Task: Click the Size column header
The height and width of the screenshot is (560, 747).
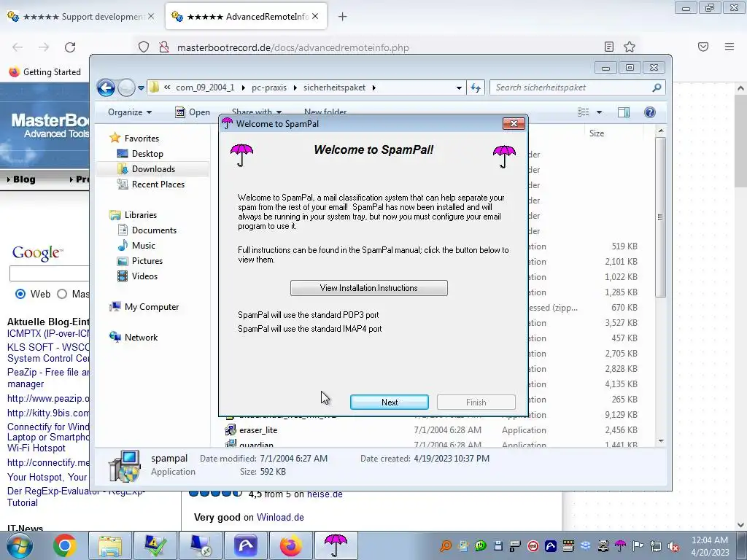Action: pos(597,133)
